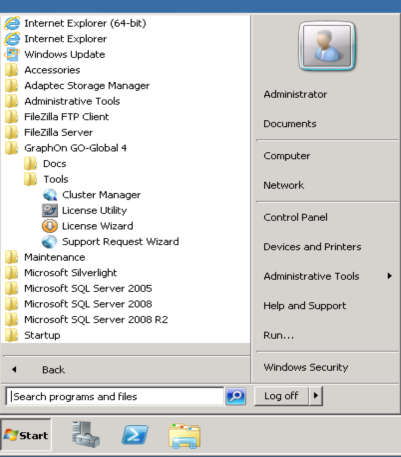
Task: Expand the Docs folder
Action: (x=45, y=164)
